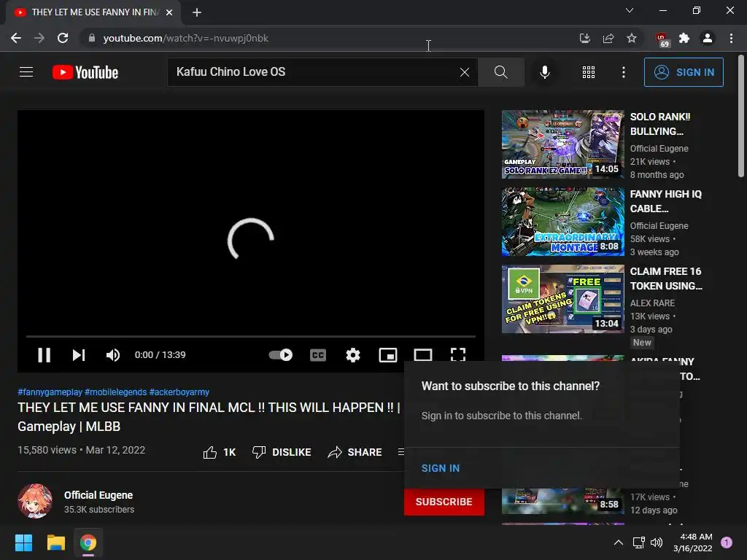Open Chrome three-dot menu
747x560 pixels.
[x=731, y=38]
